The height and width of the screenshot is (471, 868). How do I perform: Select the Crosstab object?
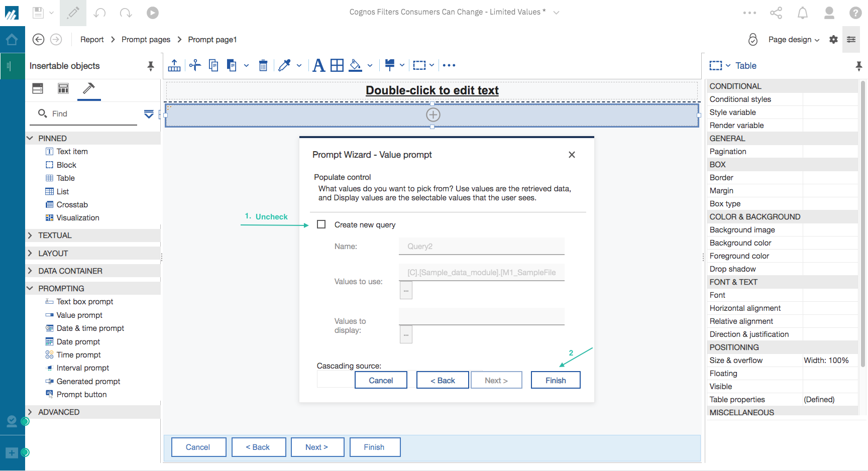[x=67, y=205]
